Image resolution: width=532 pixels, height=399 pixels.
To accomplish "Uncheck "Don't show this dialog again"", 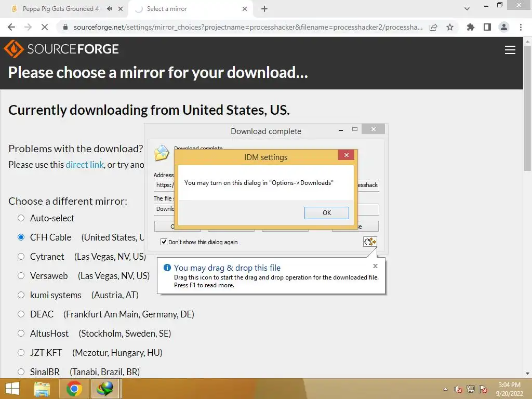I will click(164, 242).
